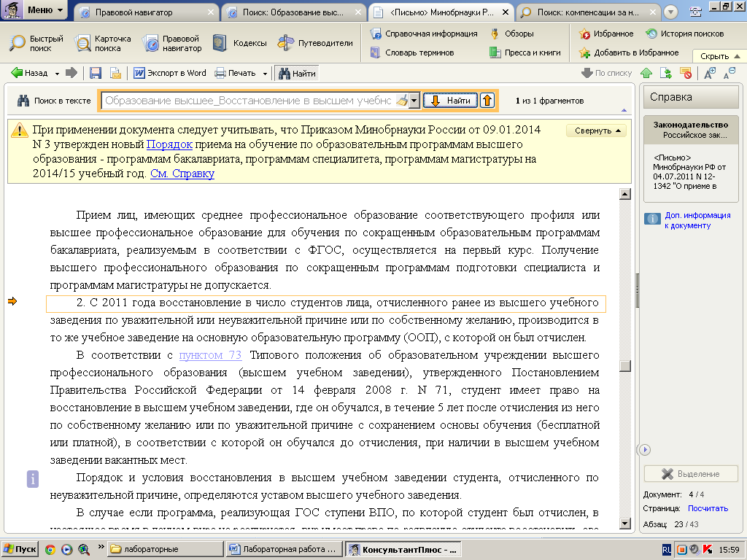
Task: Click the document export arrow icon
Action: 665,73
